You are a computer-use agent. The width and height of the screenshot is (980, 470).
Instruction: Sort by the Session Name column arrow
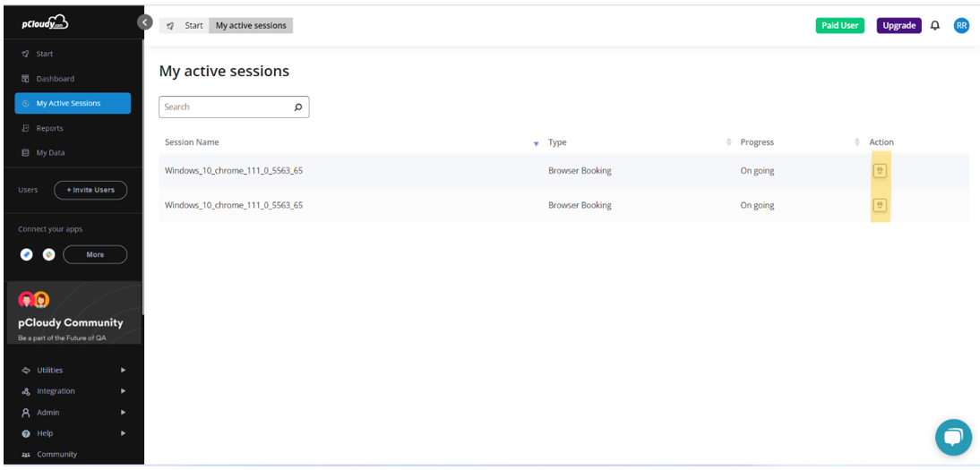536,143
